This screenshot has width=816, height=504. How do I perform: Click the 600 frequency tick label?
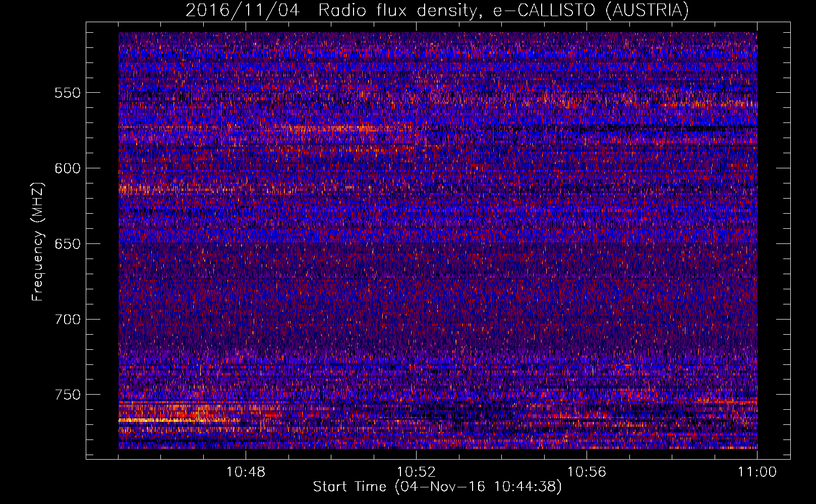68,168
